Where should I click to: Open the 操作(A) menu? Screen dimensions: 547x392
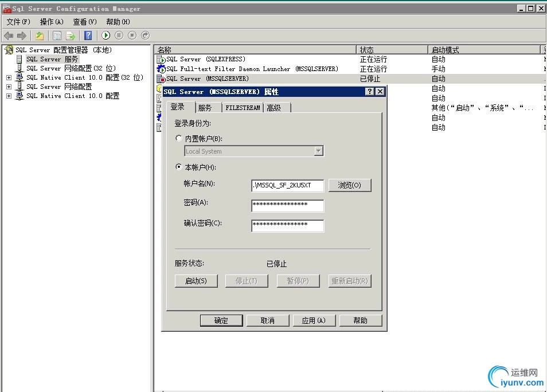[52, 22]
